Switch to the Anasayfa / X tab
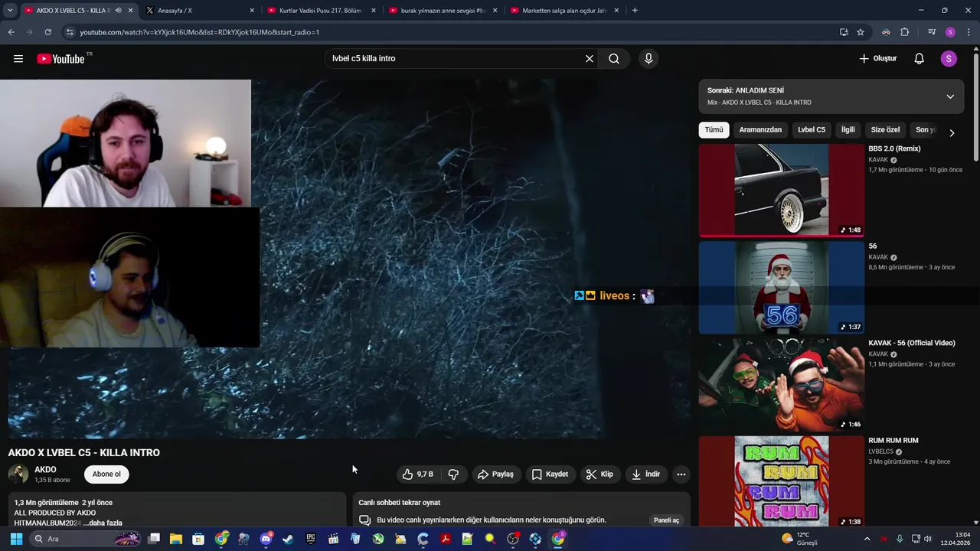Viewport: 980px width, 551px height. [x=199, y=11]
